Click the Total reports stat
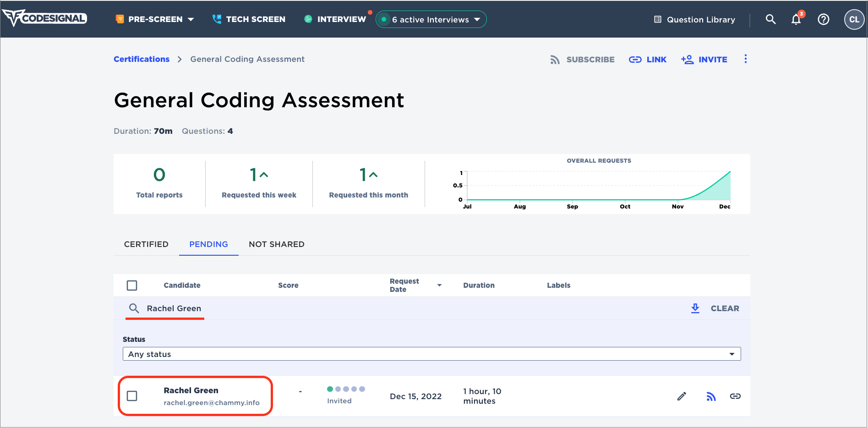The height and width of the screenshot is (428, 868). (159, 183)
